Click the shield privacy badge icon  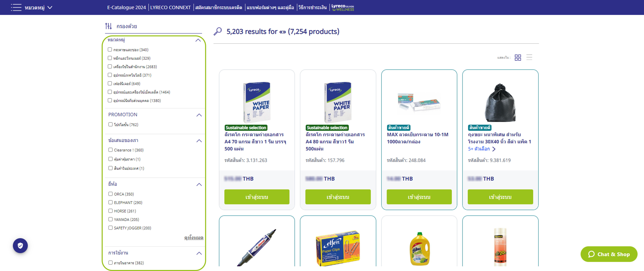[20, 245]
